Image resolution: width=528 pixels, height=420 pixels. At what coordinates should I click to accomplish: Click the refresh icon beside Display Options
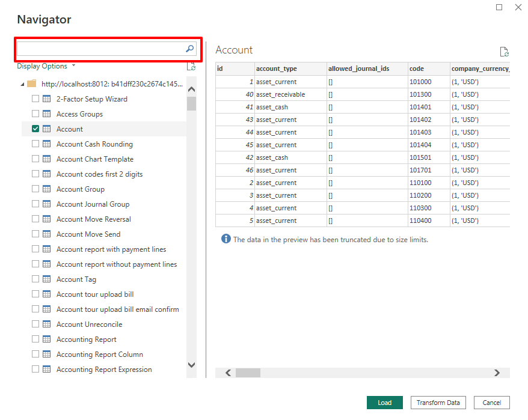pyautogui.click(x=191, y=67)
